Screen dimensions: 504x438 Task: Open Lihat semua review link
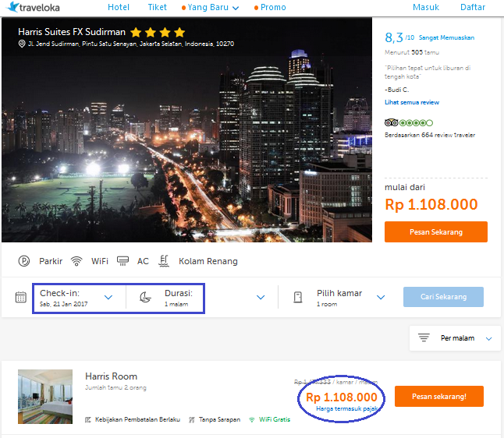412,102
